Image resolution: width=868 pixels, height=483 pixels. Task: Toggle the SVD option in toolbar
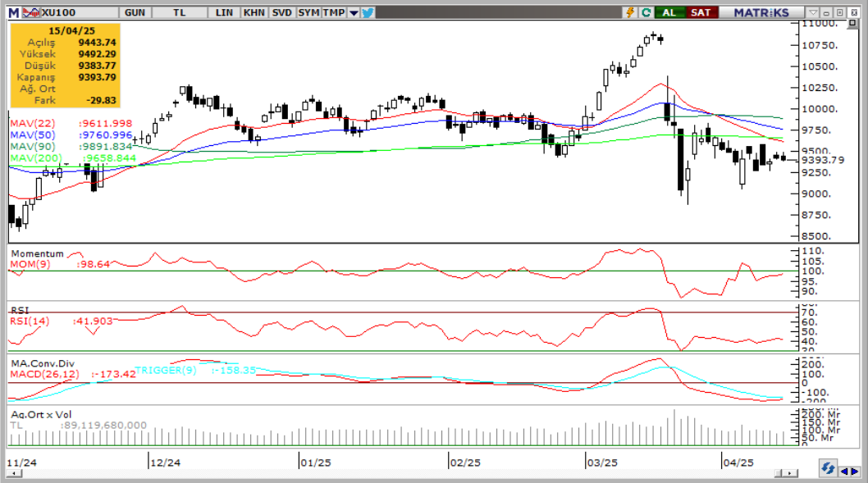click(281, 12)
